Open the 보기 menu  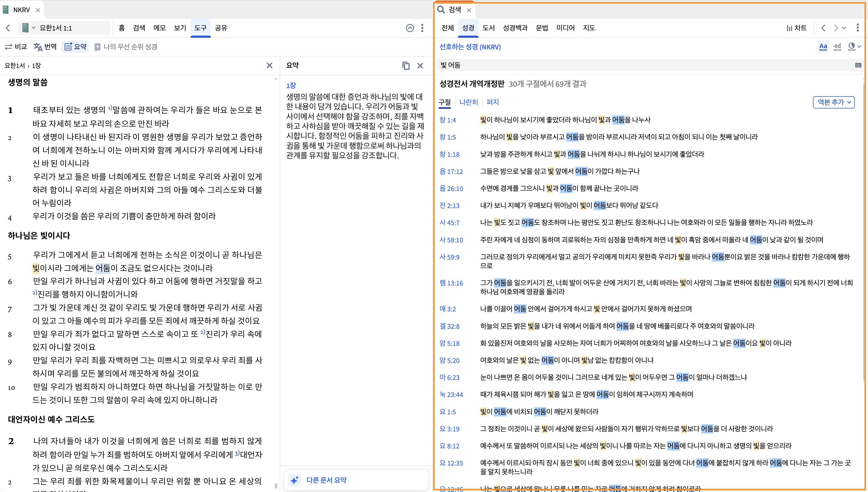point(180,28)
